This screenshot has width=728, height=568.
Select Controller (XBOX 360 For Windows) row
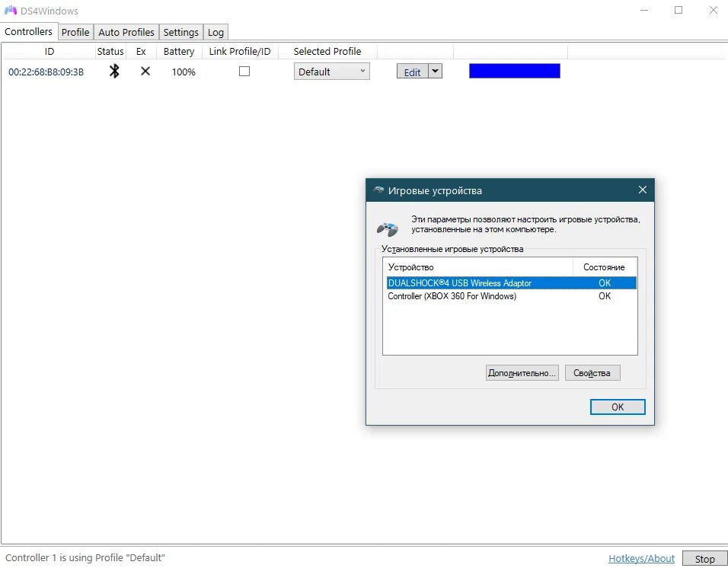[x=511, y=296]
